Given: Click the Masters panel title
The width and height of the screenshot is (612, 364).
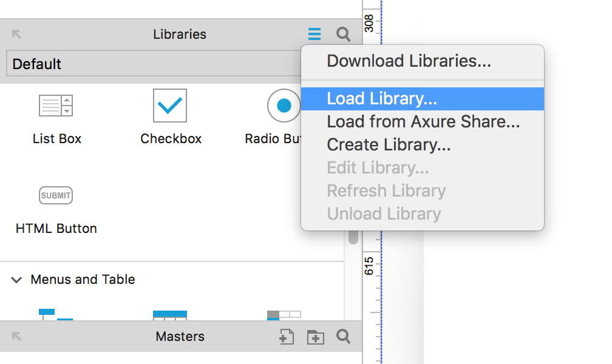Looking at the screenshot, I should (x=180, y=336).
